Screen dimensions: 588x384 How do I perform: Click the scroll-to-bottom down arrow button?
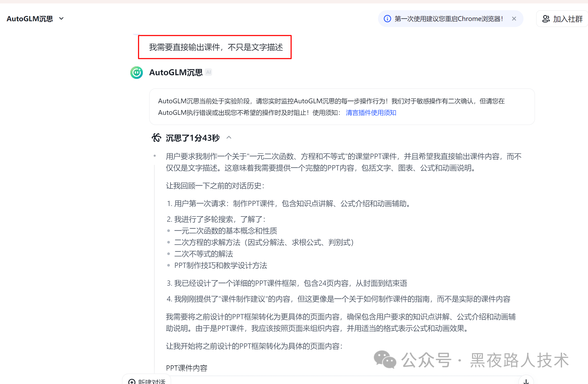(x=526, y=381)
